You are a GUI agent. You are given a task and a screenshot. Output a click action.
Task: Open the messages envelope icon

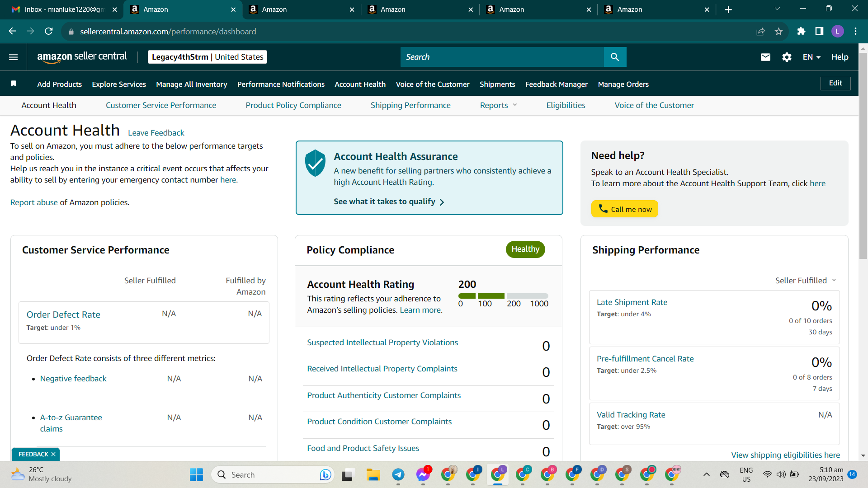point(765,57)
